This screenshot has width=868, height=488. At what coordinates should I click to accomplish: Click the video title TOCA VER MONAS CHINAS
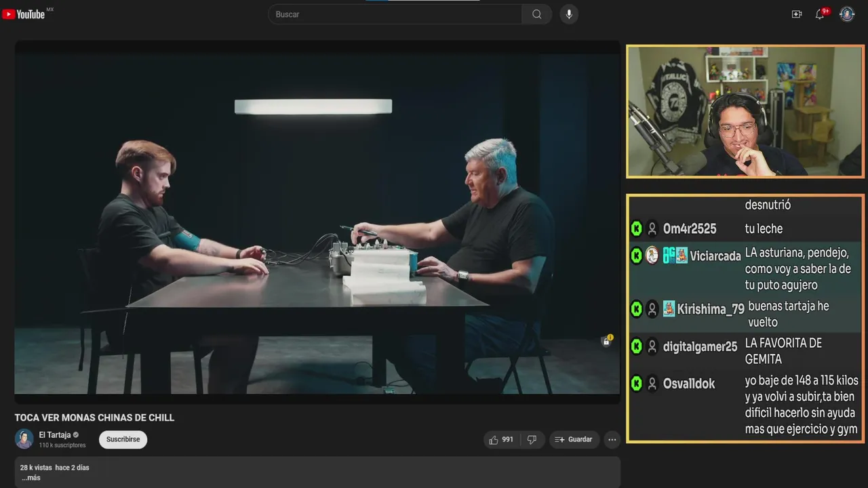(94, 418)
